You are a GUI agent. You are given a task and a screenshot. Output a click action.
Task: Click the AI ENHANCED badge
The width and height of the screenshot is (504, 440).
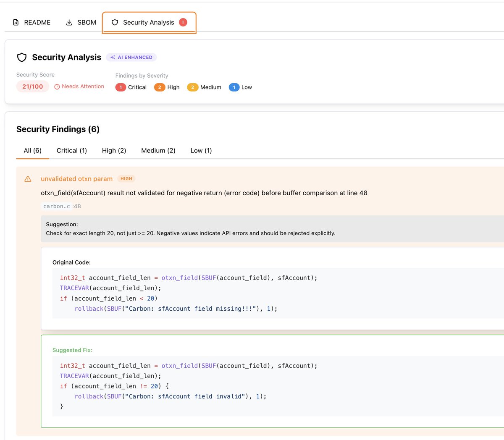[x=131, y=57]
